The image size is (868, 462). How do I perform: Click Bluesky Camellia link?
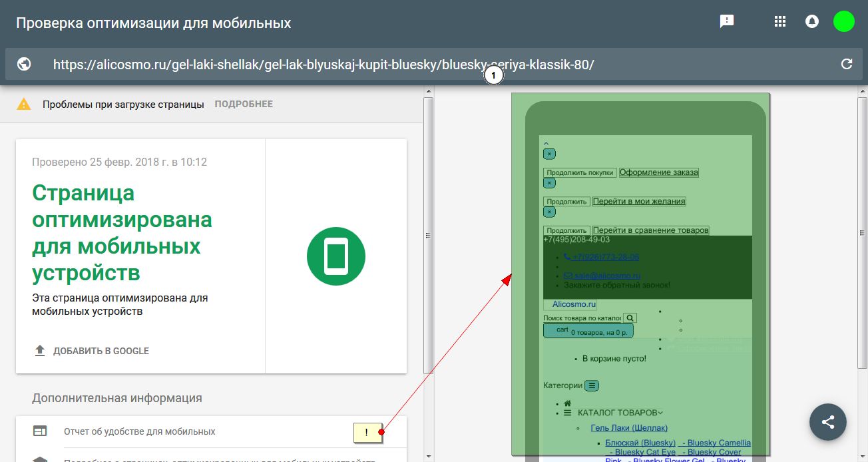(x=719, y=443)
